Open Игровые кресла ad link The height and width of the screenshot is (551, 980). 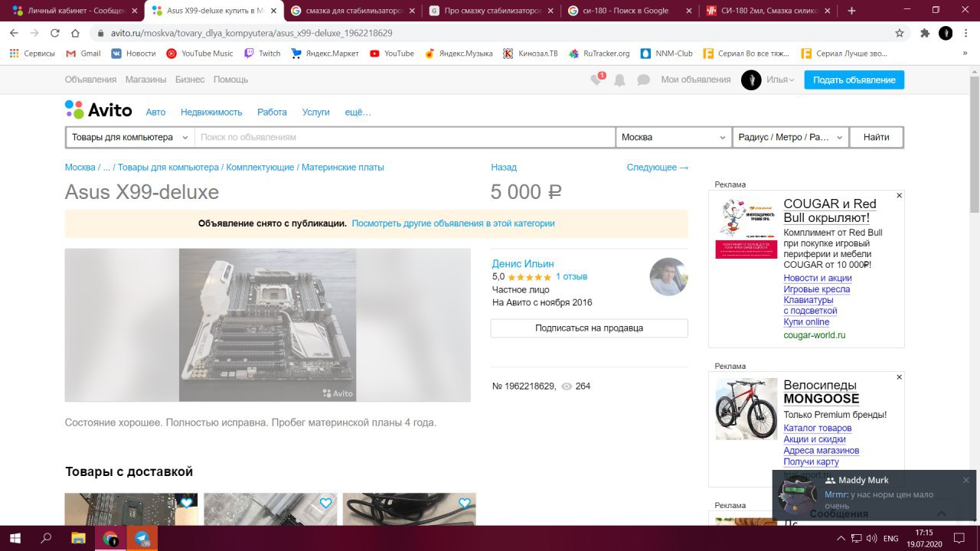[x=816, y=289]
